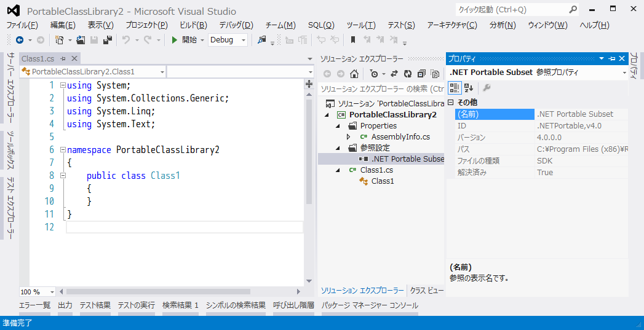
Task: Collapse the その他 property category
Action: [x=450, y=102]
